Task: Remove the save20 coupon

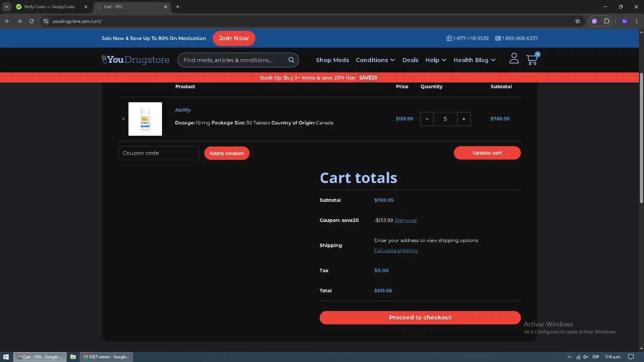Action: pos(405,220)
